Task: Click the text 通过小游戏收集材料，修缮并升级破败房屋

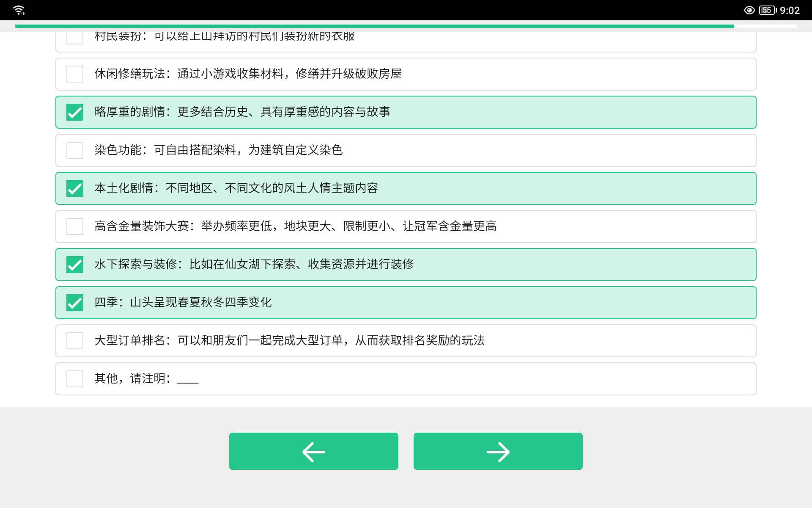Action: 290,74
